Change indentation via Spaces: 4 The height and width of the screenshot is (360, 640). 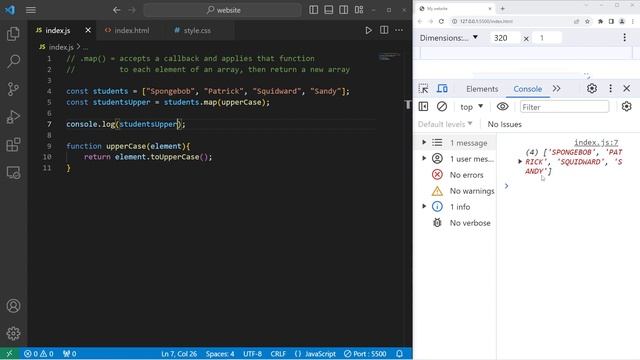tap(220, 354)
